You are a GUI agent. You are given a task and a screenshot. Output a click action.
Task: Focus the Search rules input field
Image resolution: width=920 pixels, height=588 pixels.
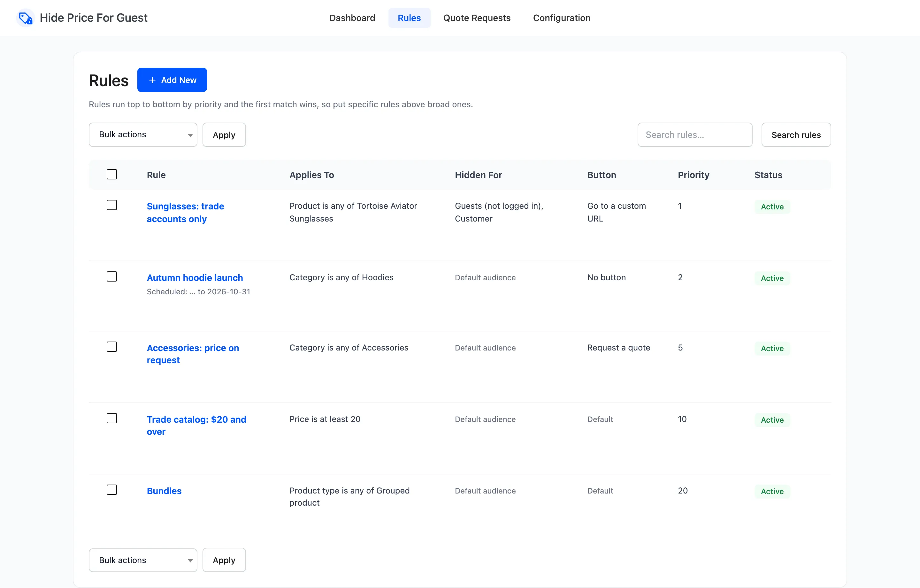pyautogui.click(x=694, y=135)
